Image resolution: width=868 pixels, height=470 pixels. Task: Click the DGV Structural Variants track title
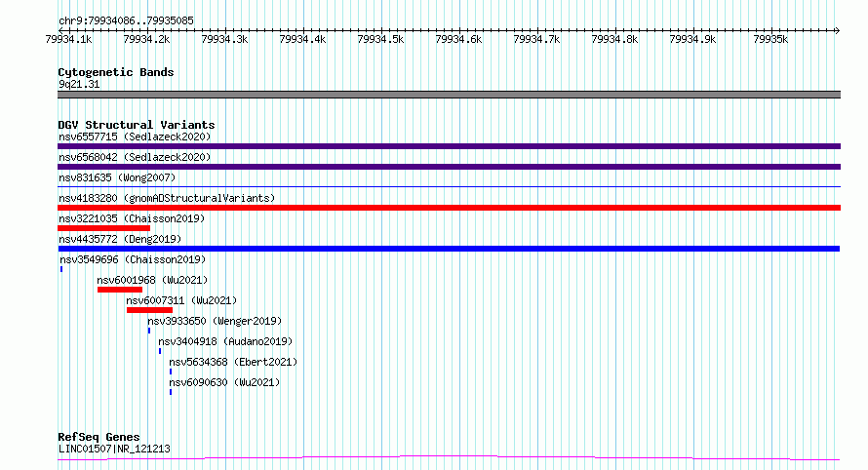[137, 125]
